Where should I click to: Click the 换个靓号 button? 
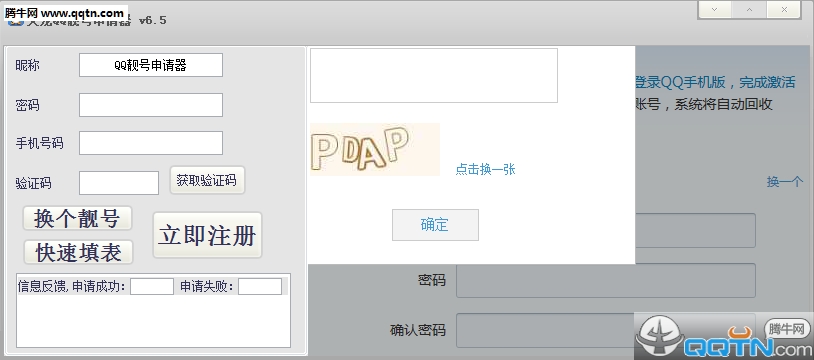click(77, 218)
